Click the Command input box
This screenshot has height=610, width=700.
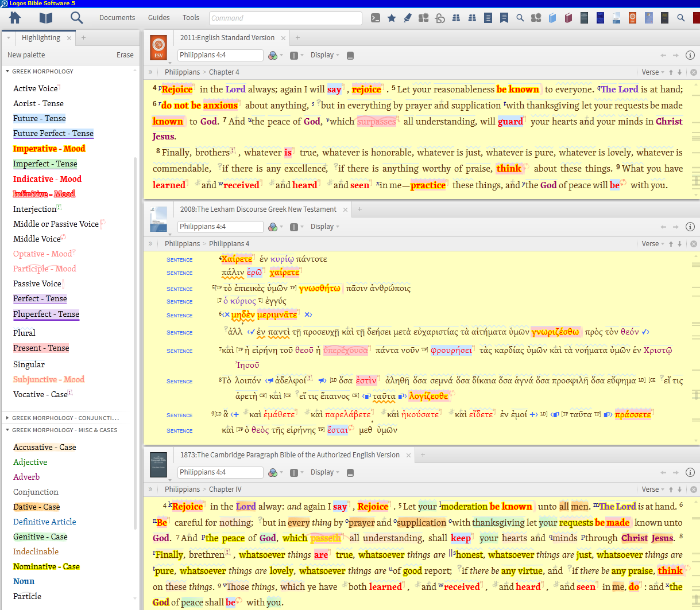click(285, 18)
